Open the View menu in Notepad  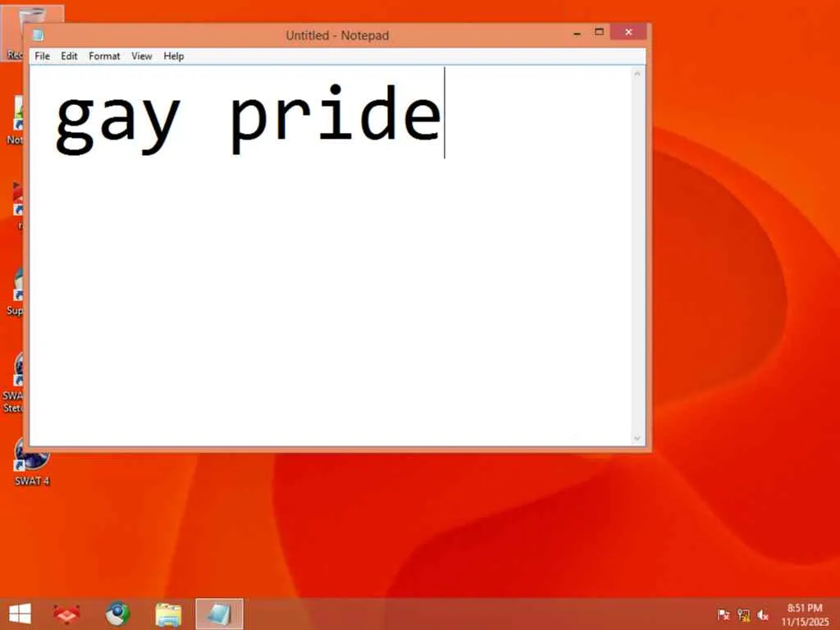pos(141,57)
